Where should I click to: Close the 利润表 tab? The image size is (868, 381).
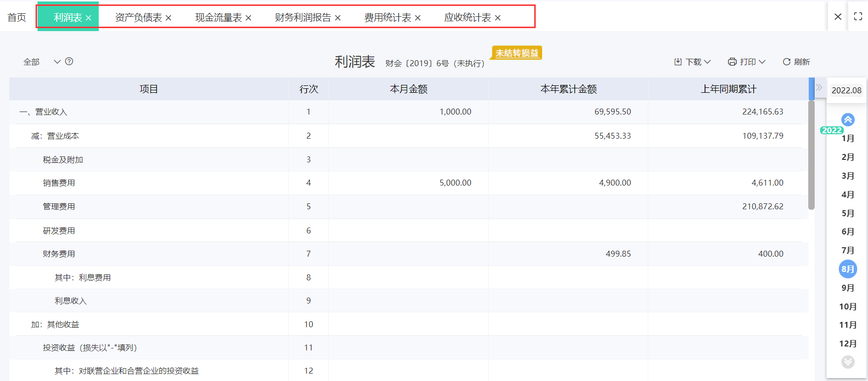[88, 18]
